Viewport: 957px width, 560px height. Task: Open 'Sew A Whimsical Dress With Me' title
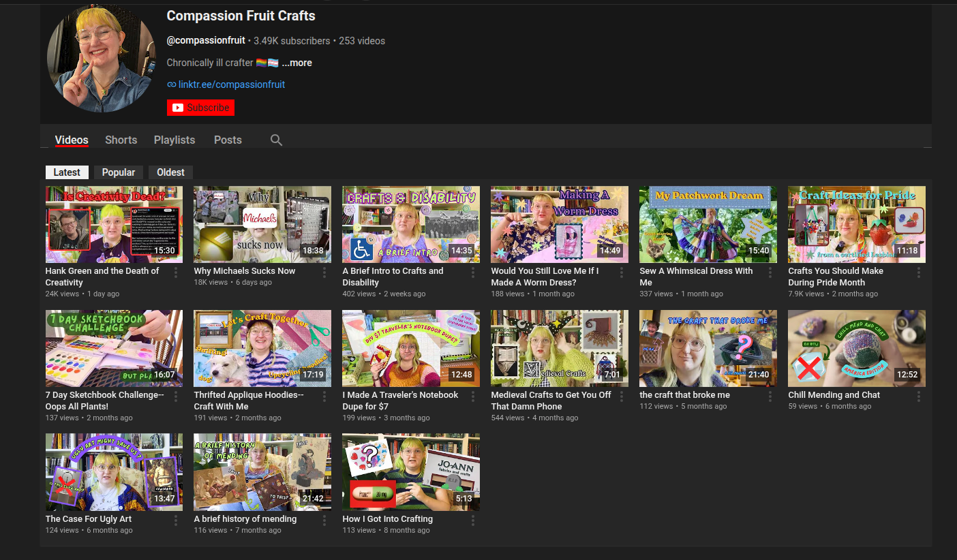(x=696, y=277)
